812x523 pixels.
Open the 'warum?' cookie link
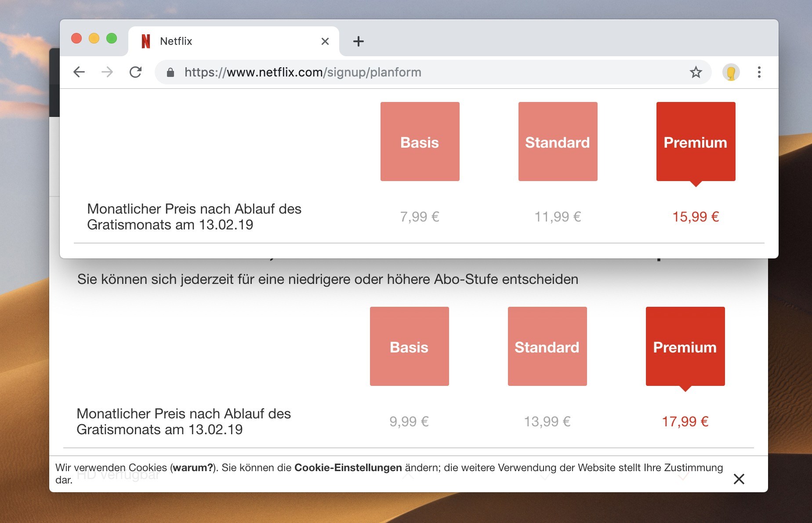point(193,468)
